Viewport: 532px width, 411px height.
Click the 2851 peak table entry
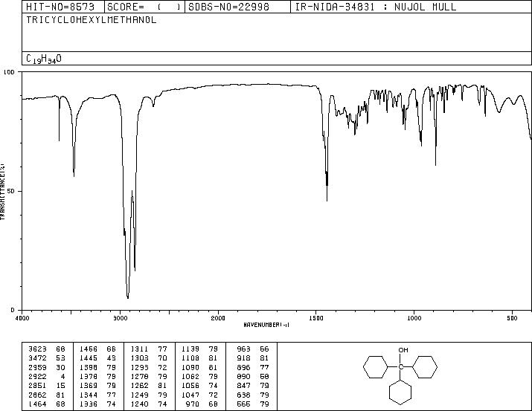(46, 386)
